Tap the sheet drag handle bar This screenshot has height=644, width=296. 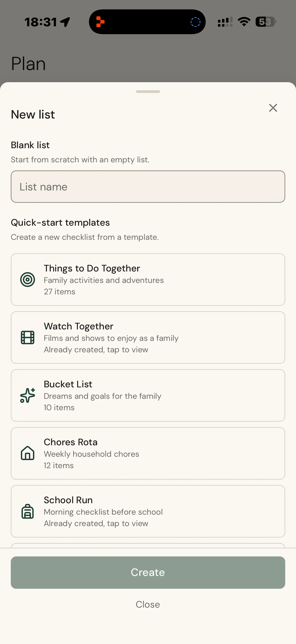148,91
